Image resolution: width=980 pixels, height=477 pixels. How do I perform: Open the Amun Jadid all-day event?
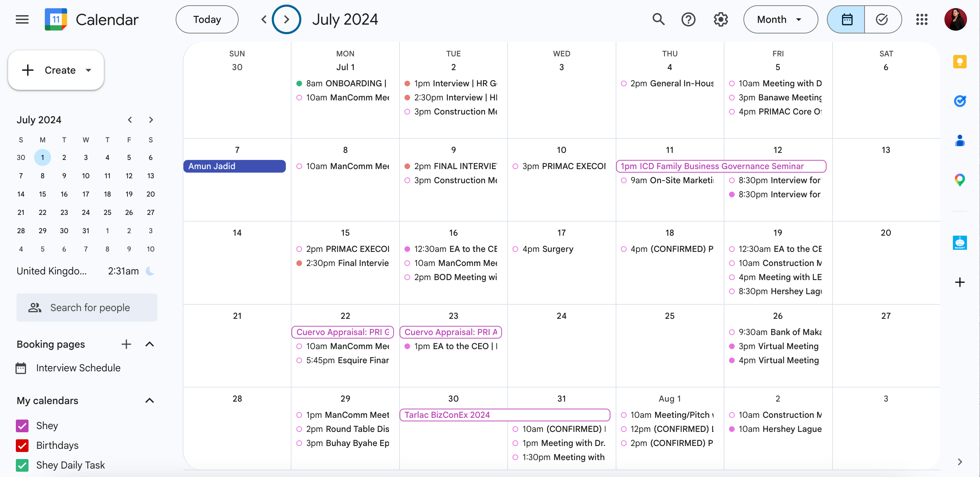point(234,166)
